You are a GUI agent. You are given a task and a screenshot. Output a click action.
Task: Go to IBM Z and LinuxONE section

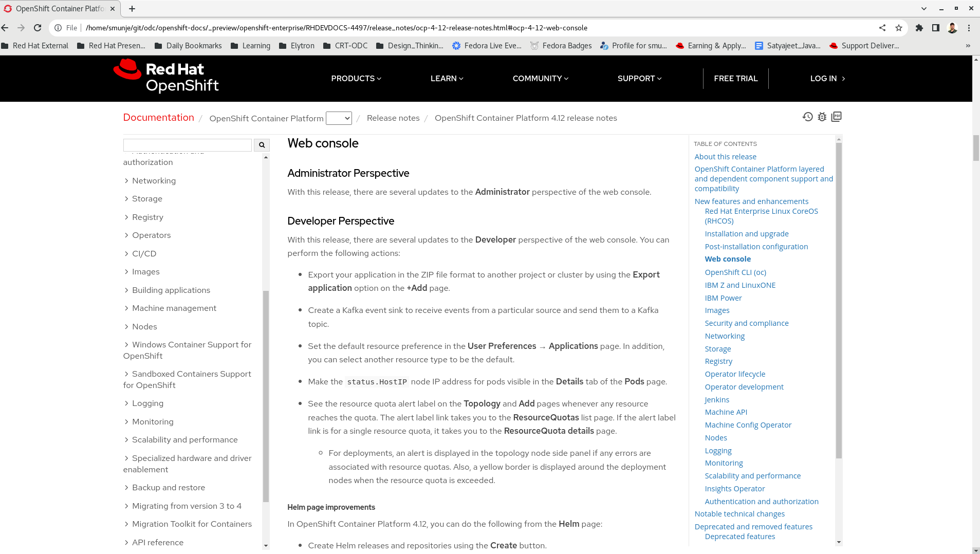[x=740, y=285]
